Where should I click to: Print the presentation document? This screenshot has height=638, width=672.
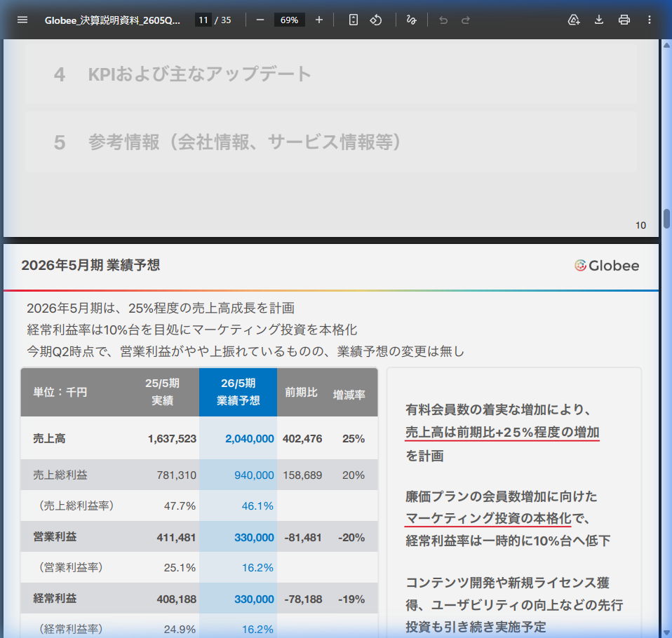[x=624, y=20]
